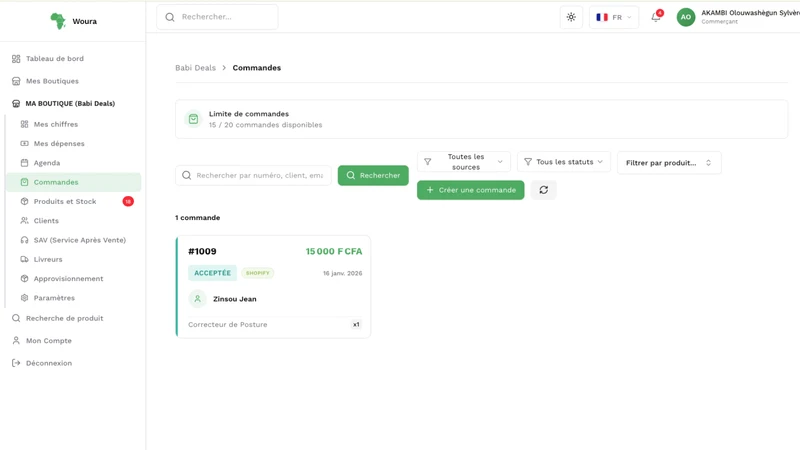Click the Livreurs truck icon
Viewport: 800px width, 450px height.
24,260
